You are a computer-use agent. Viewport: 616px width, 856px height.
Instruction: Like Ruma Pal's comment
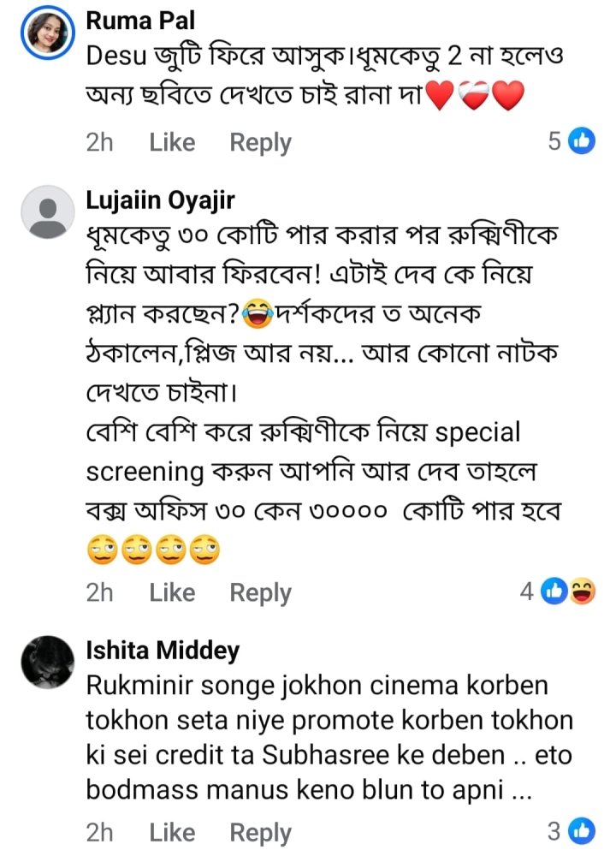point(172,142)
